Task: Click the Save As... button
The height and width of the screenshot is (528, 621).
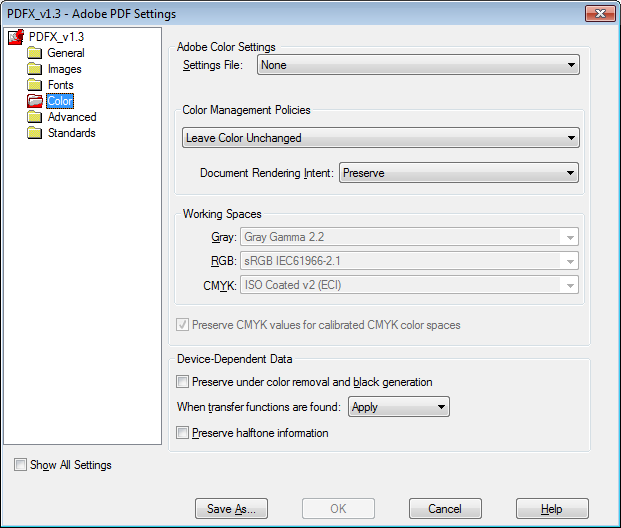Action: coord(231,509)
